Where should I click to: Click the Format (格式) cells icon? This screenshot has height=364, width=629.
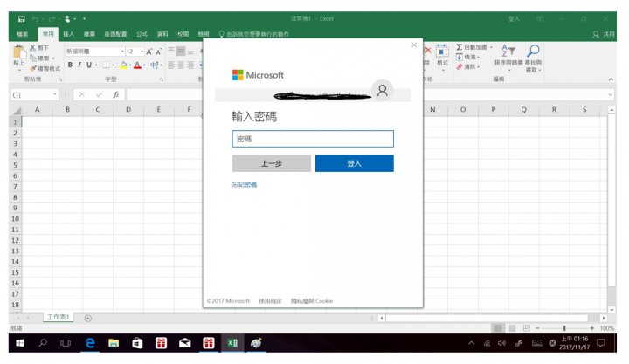click(x=442, y=51)
